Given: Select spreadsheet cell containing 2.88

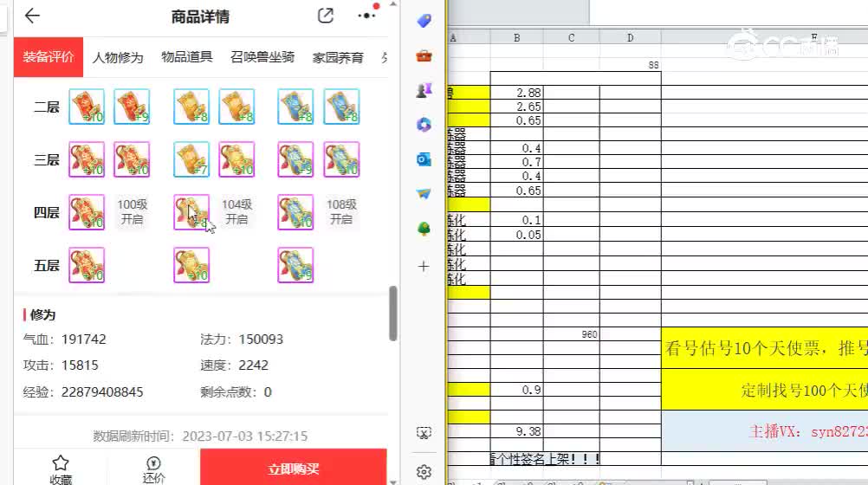Looking at the screenshot, I should coord(516,93).
